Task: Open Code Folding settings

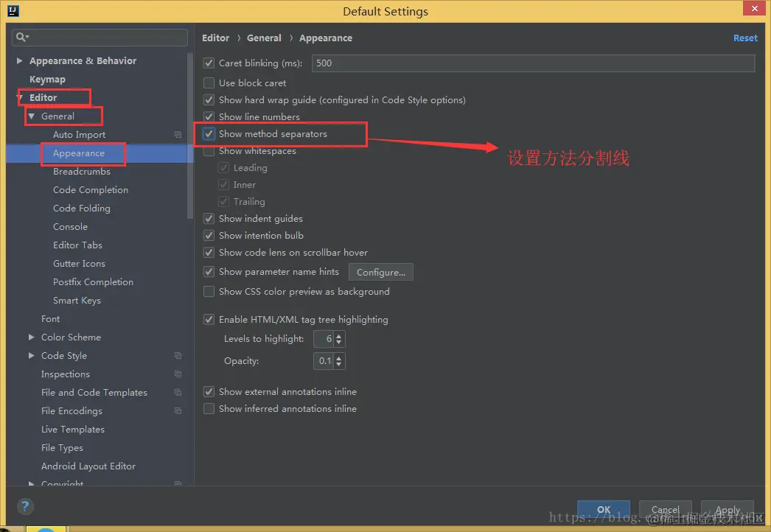Action: 82,208
